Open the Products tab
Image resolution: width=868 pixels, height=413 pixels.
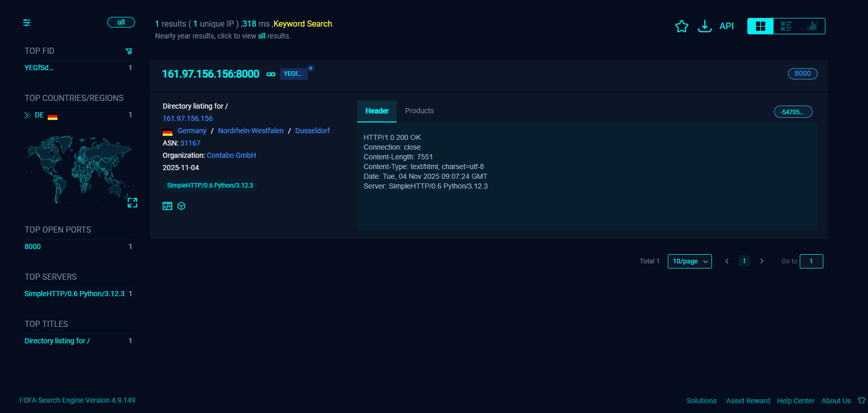[419, 111]
